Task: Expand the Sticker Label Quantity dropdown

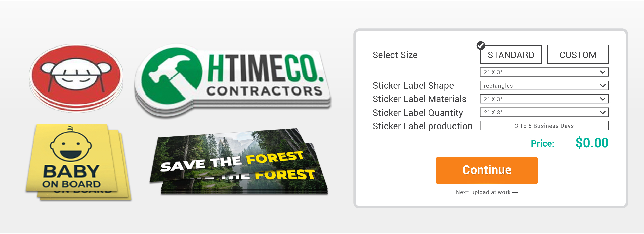Action: (x=544, y=112)
